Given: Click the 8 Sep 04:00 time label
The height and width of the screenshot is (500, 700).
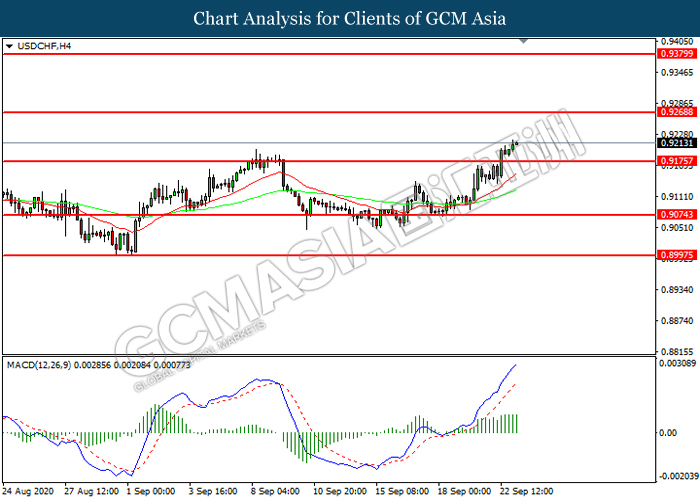Looking at the screenshot, I should [275, 492].
